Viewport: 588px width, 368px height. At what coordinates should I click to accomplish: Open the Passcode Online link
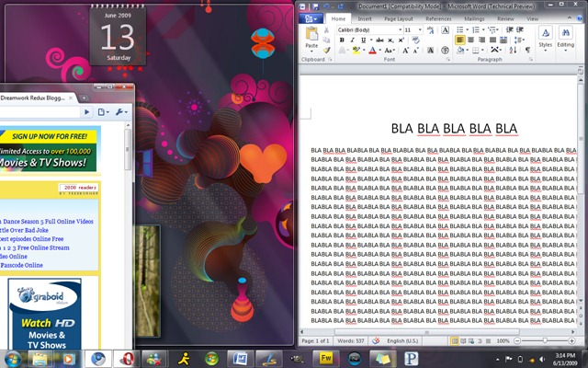pyautogui.click(x=21, y=265)
